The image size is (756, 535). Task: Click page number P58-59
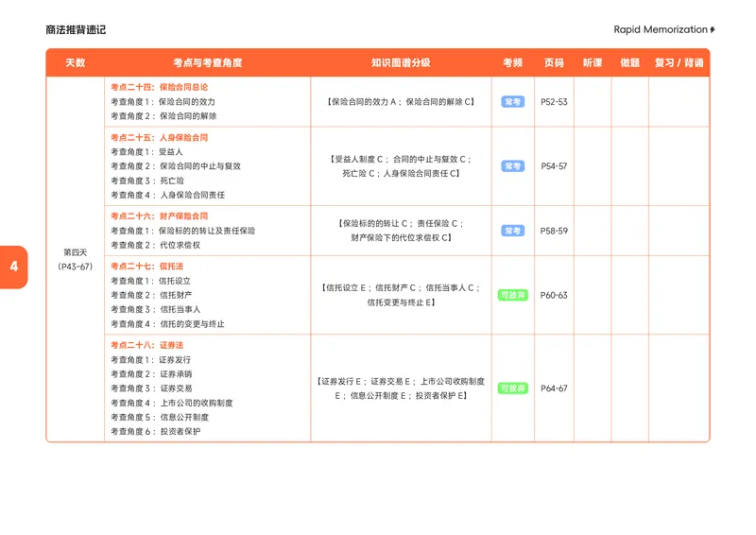554,231
